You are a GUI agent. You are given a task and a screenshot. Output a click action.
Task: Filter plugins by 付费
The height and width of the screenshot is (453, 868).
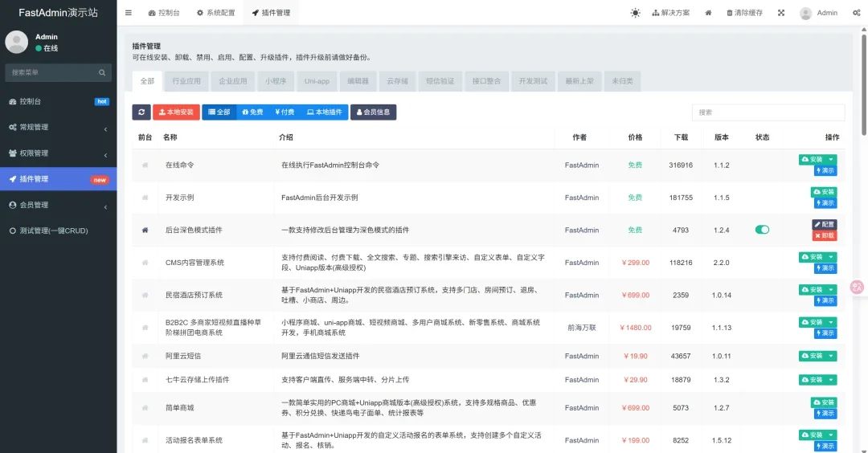click(x=285, y=112)
